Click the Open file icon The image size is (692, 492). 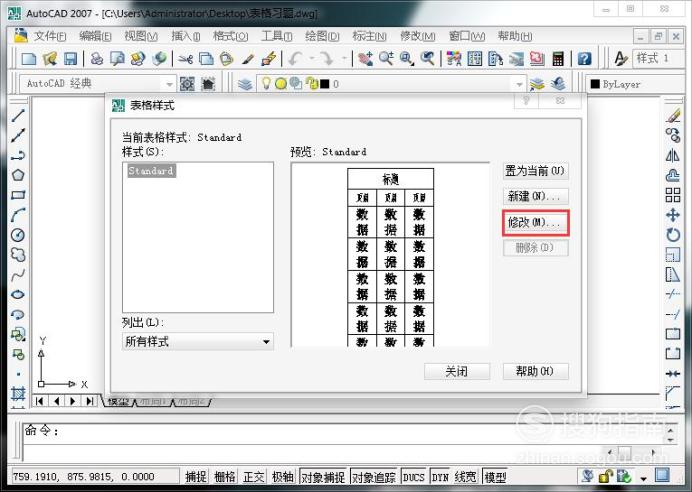pyautogui.click(x=49, y=58)
